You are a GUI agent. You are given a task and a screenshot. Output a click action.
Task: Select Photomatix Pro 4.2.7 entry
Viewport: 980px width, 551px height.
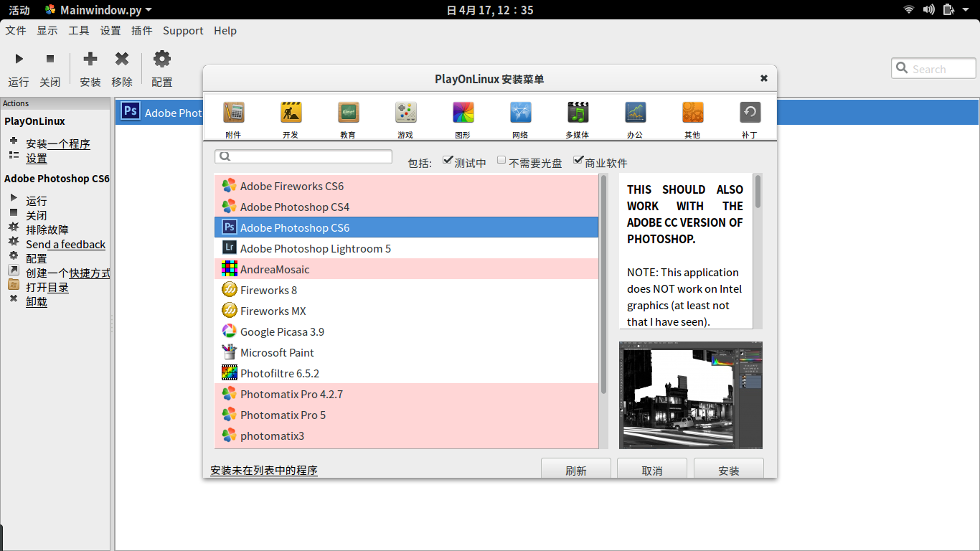click(406, 394)
